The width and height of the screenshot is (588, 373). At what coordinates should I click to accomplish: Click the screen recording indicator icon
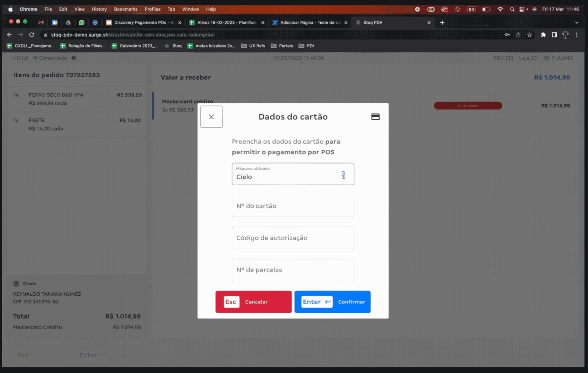[x=417, y=9]
